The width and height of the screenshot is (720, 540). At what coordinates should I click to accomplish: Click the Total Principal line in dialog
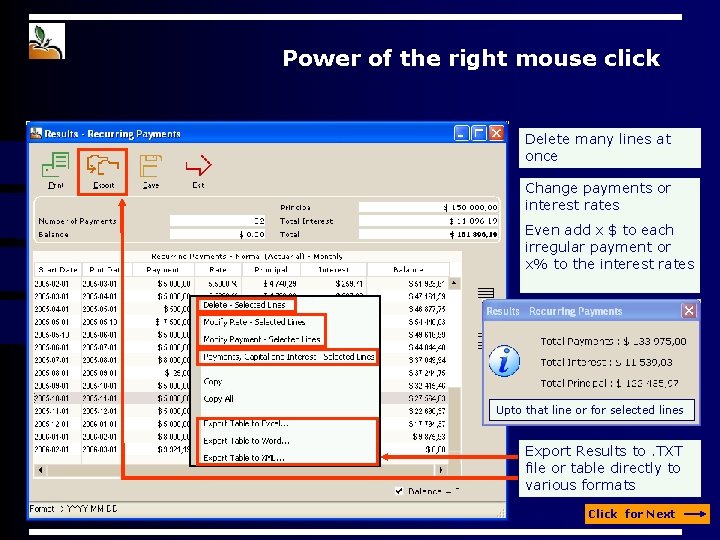(609, 383)
